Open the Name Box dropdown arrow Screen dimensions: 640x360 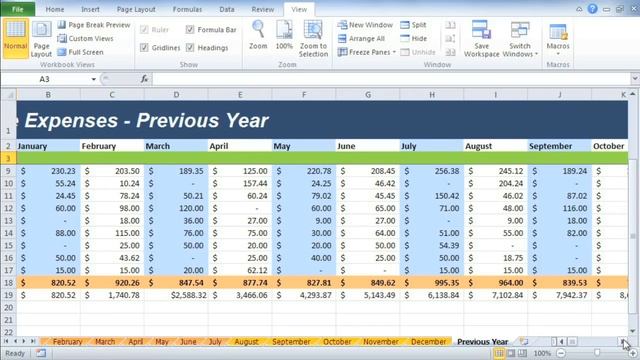click(x=93, y=79)
